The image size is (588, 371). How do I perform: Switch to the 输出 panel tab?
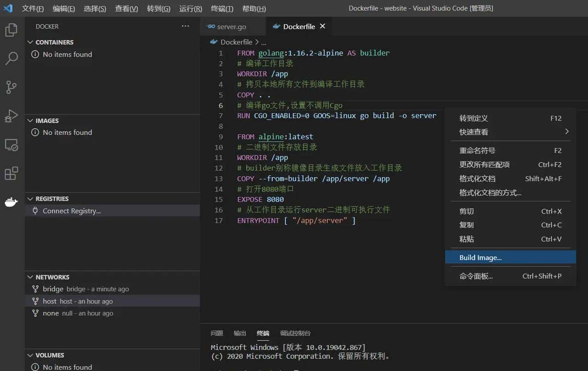(x=239, y=333)
